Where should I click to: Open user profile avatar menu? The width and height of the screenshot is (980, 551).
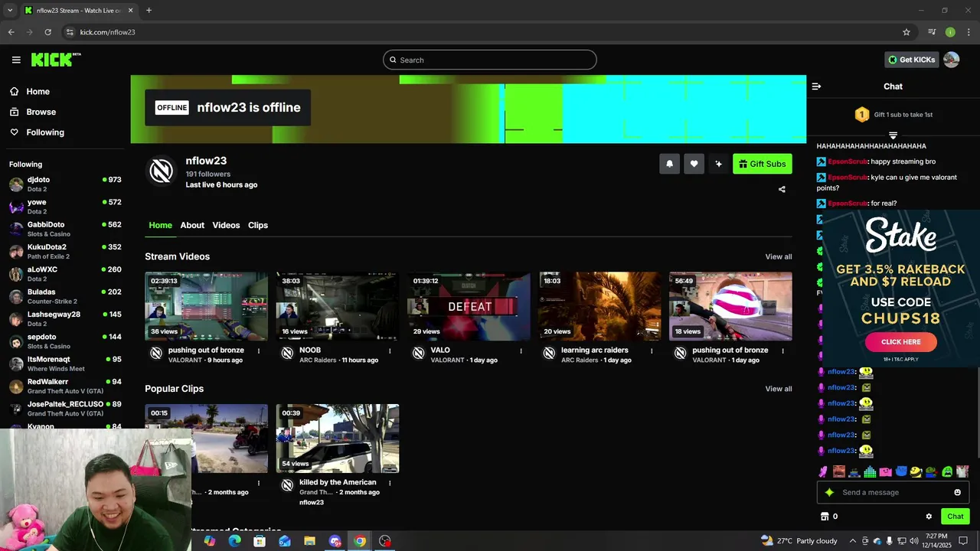[x=951, y=60]
